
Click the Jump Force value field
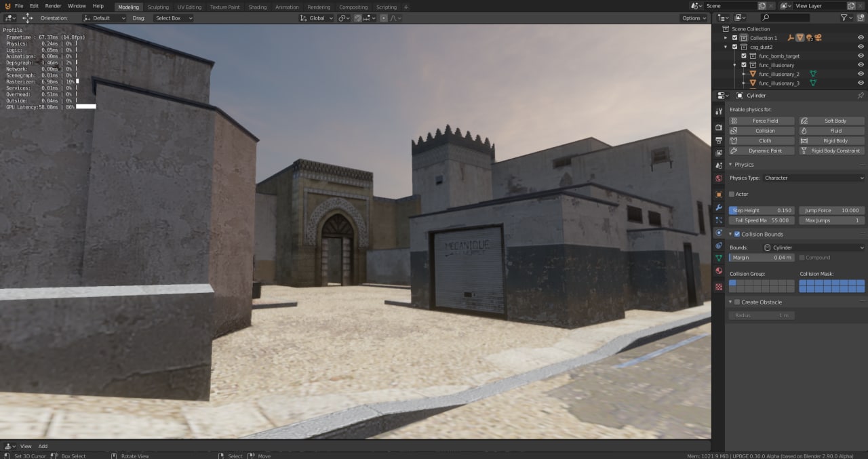point(831,210)
